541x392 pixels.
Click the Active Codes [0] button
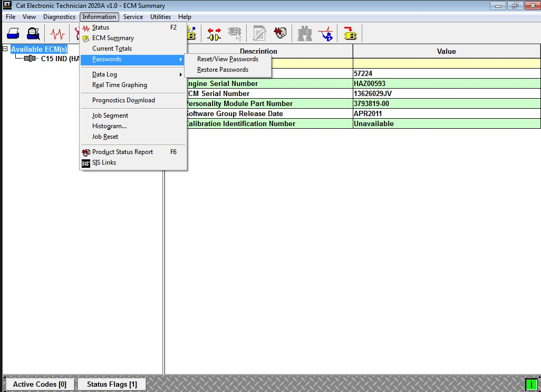point(40,384)
